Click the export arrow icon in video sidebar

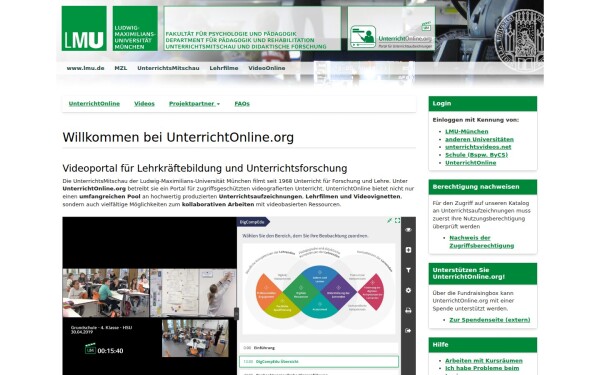[408, 331]
